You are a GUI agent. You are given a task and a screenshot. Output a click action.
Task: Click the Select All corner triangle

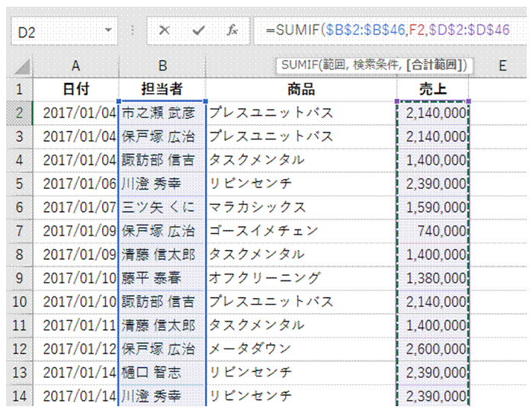tap(23, 66)
